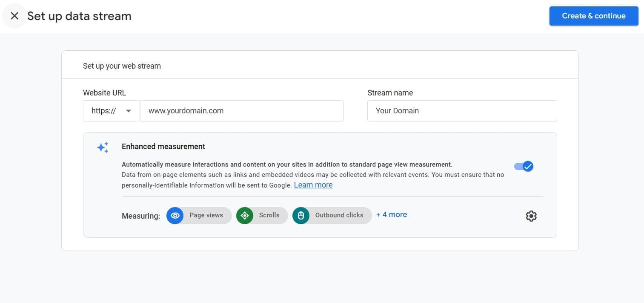Click the protocol dropdown arrow
The image size is (644, 303).
coord(129,110)
